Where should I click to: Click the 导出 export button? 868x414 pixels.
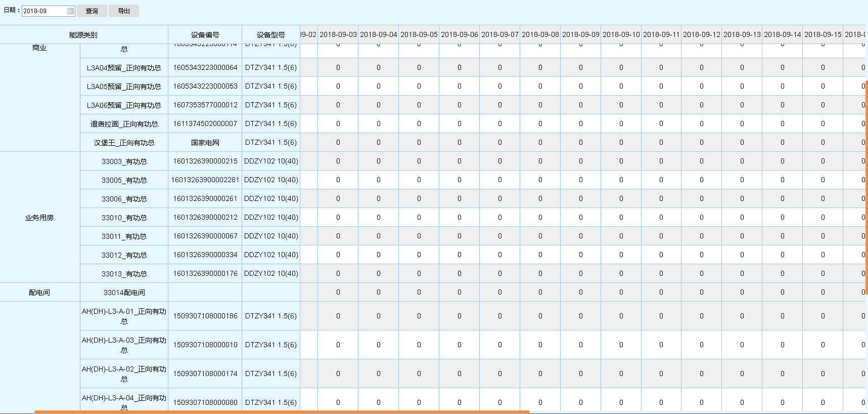[124, 11]
